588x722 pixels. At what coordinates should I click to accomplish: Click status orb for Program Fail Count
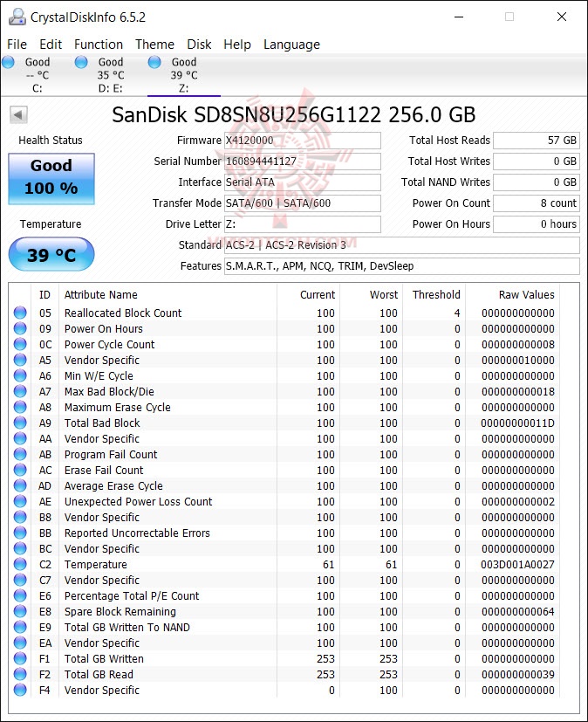click(20, 454)
